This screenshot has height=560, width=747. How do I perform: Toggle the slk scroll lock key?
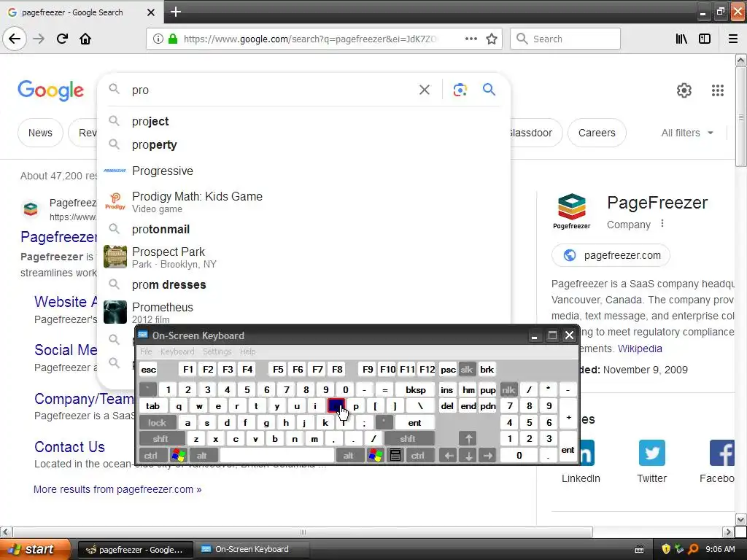[x=466, y=370]
